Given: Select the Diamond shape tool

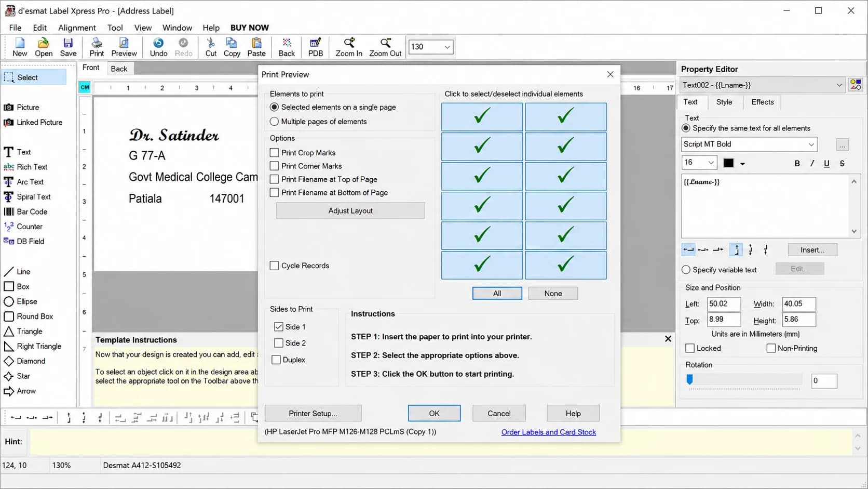Looking at the screenshot, I should coord(25,361).
